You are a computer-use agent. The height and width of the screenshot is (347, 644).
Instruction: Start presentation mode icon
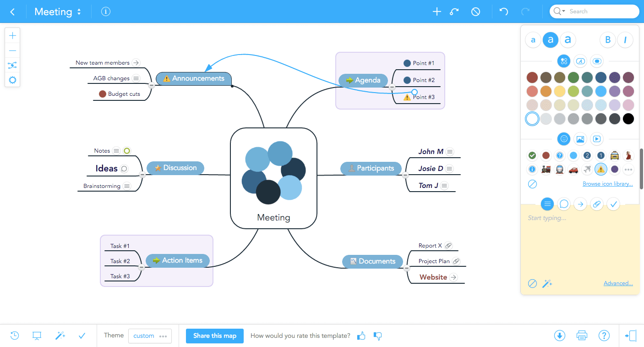point(37,336)
